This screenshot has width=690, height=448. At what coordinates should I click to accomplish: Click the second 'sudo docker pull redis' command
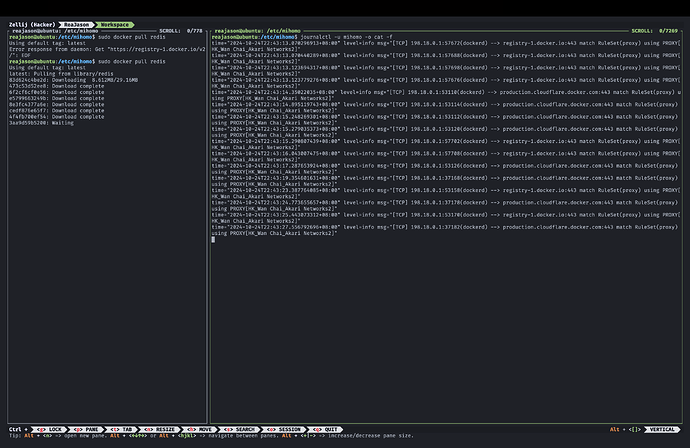click(132, 62)
